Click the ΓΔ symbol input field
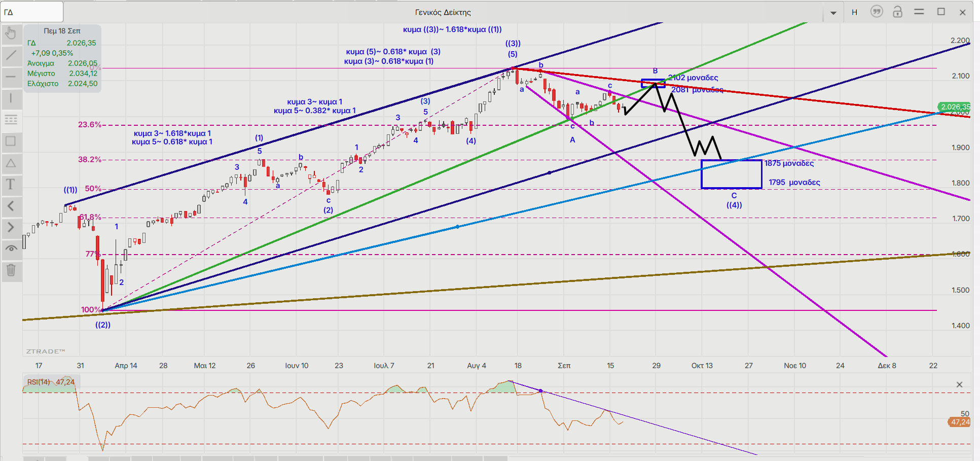Viewport: 980px width, 461px height. click(32, 12)
